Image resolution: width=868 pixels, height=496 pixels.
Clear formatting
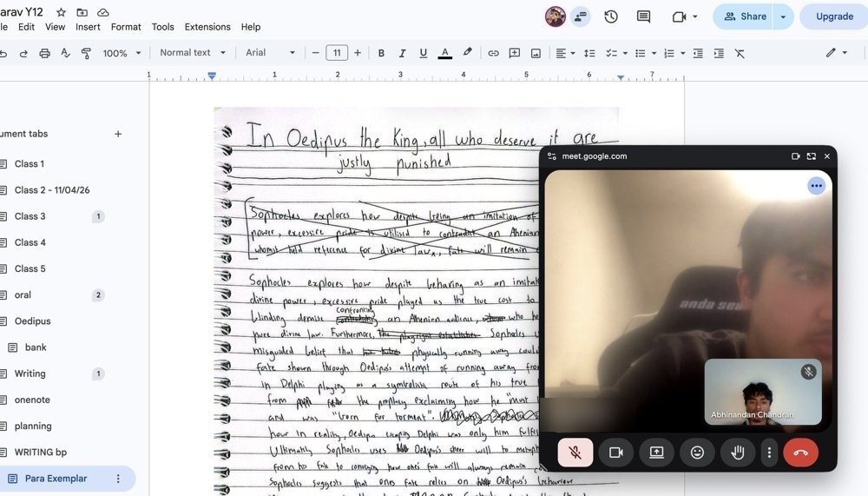pyautogui.click(x=740, y=53)
